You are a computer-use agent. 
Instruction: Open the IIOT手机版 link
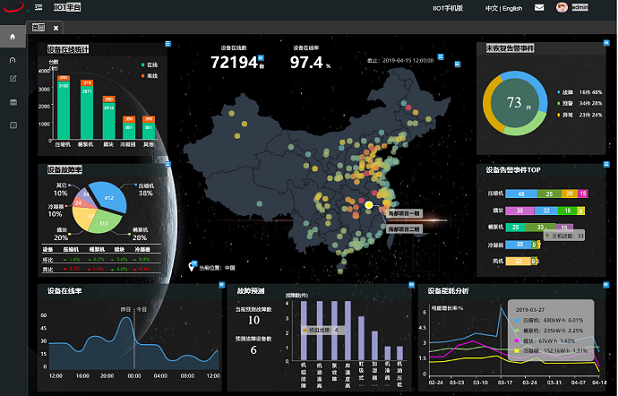[x=447, y=8]
